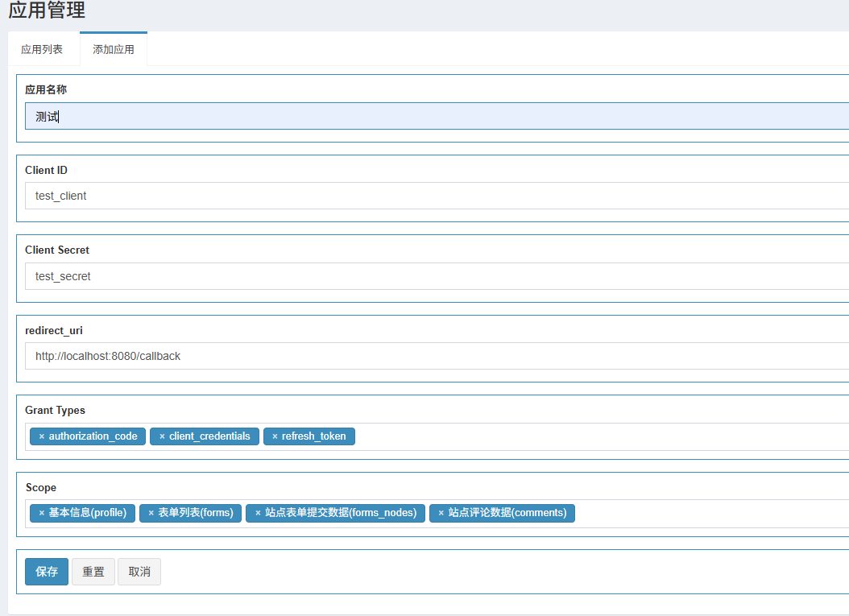Remove the 站点评论数据(comments) scope tag
Viewport: 849px width, 616px height.
click(441, 513)
